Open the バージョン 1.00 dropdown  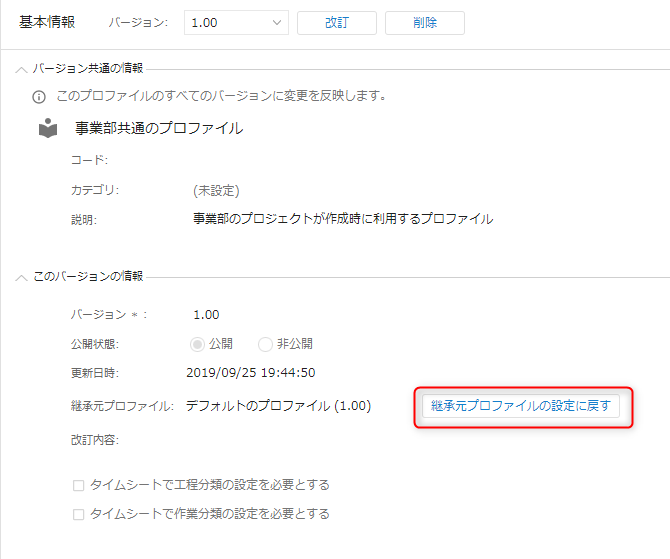tap(236, 23)
